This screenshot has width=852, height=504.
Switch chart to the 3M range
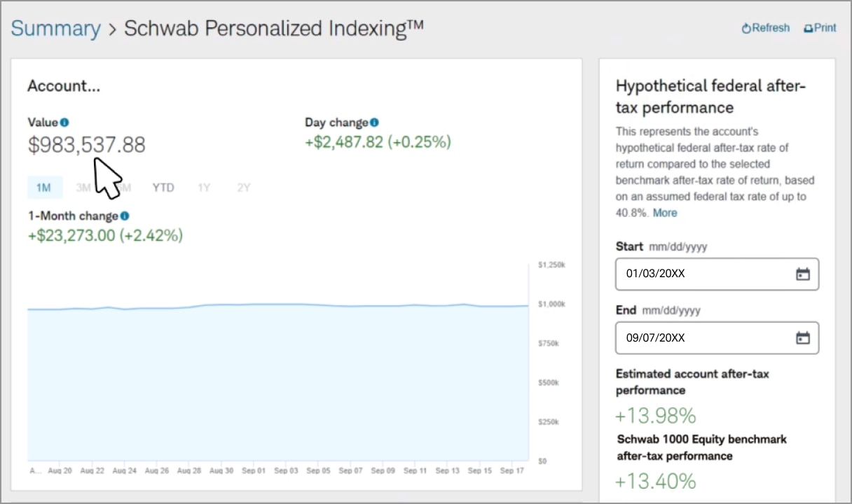(83, 188)
